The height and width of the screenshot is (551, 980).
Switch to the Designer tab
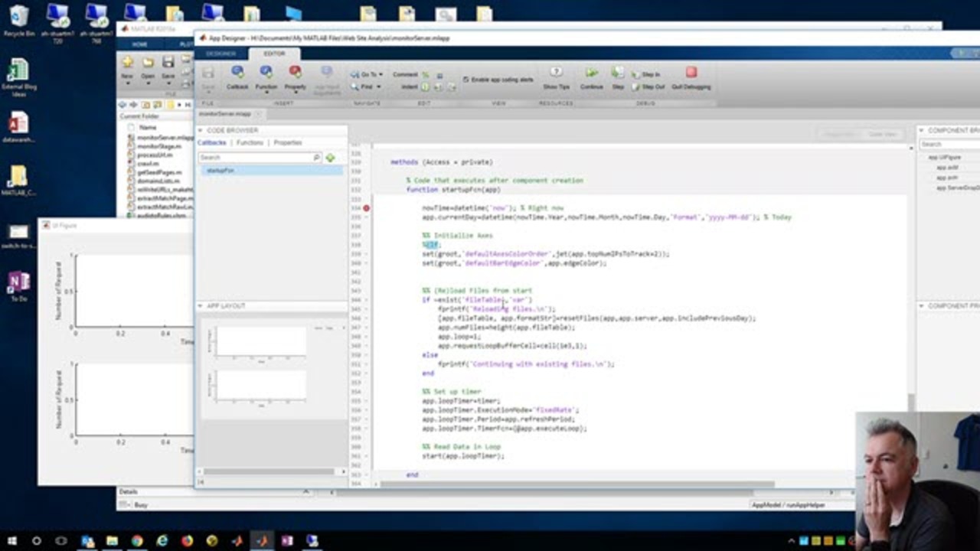(x=220, y=54)
